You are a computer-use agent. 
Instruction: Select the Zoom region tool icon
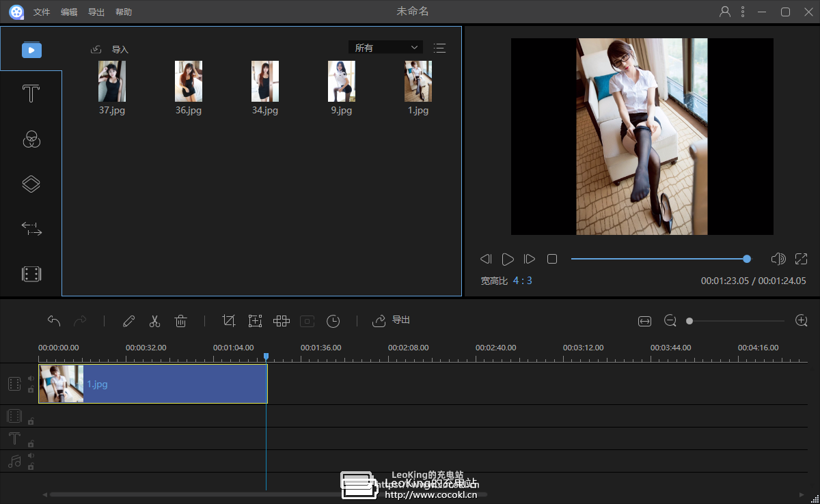(255, 321)
